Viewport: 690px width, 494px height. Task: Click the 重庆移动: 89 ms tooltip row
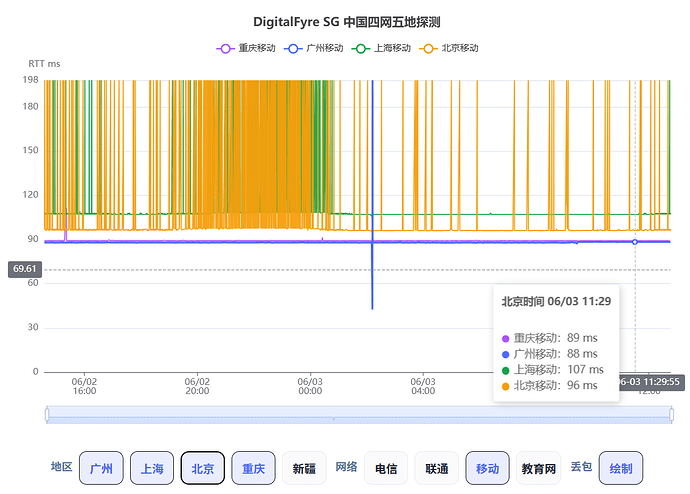pyautogui.click(x=550, y=338)
